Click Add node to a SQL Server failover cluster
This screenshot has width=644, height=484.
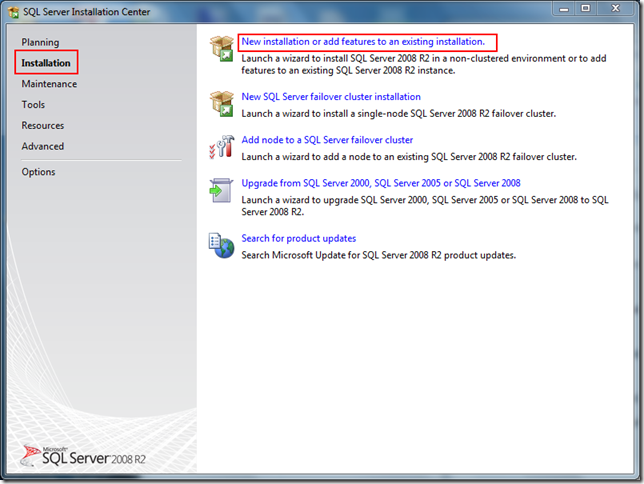tap(327, 140)
